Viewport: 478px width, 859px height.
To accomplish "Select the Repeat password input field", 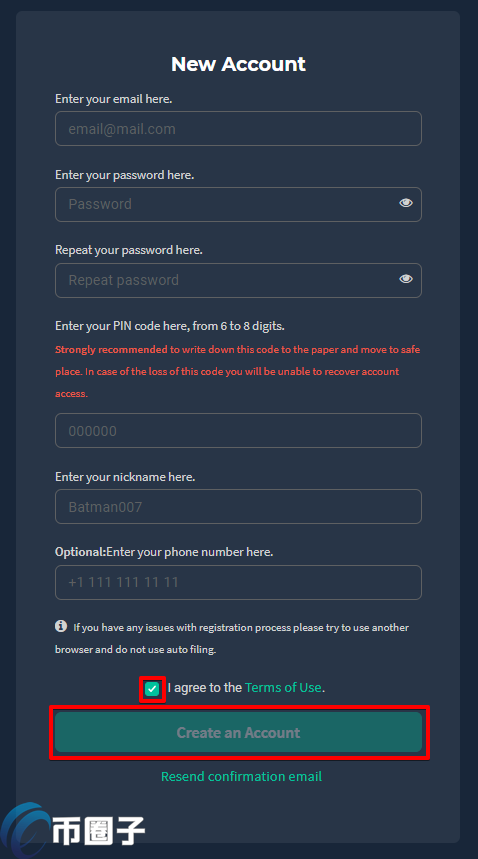I will tap(239, 280).
